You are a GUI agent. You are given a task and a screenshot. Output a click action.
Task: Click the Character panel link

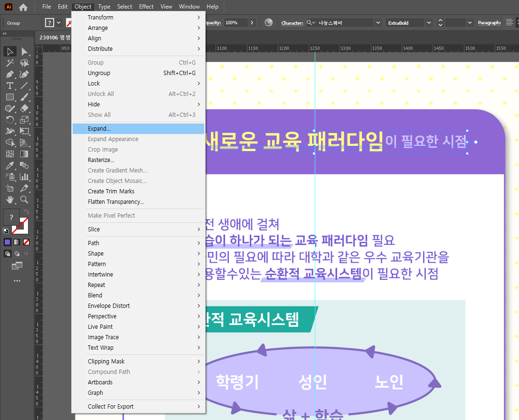293,23
